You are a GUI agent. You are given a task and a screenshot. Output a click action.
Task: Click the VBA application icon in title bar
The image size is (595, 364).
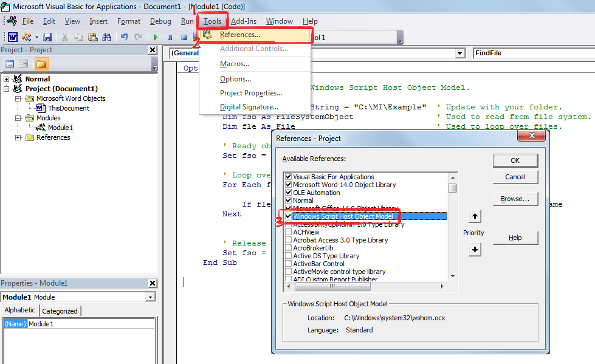click(5, 7)
